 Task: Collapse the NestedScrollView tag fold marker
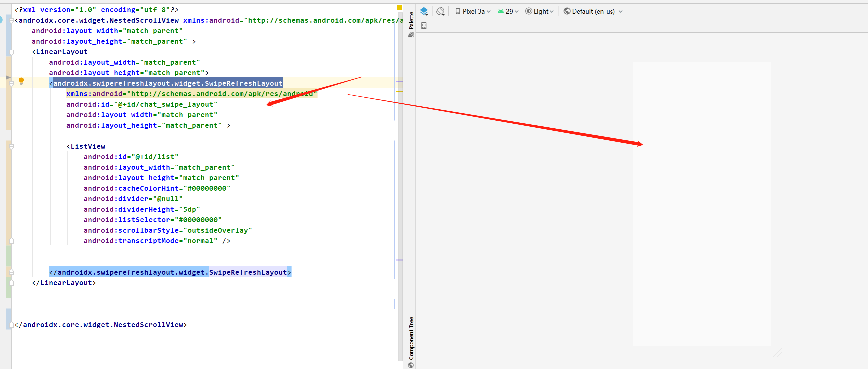pyautogui.click(x=11, y=21)
